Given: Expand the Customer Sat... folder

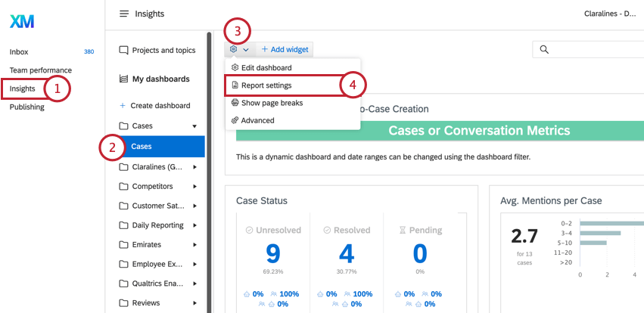Looking at the screenshot, I should pos(194,206).
